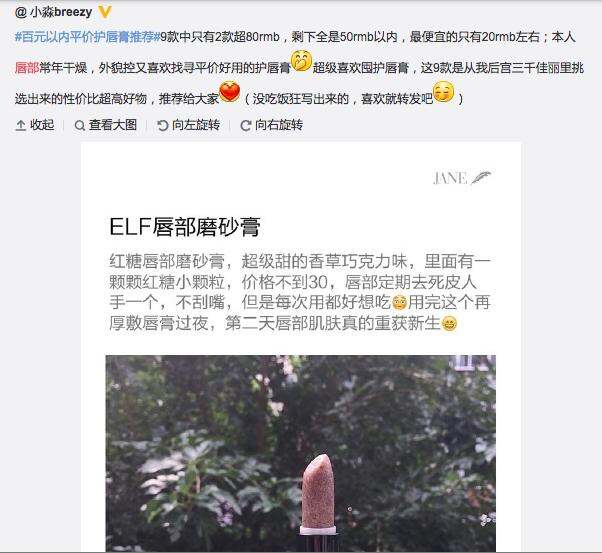Select 向左旋转 to rotate image left
Viewport: 602px width, 553px height.
189,125
